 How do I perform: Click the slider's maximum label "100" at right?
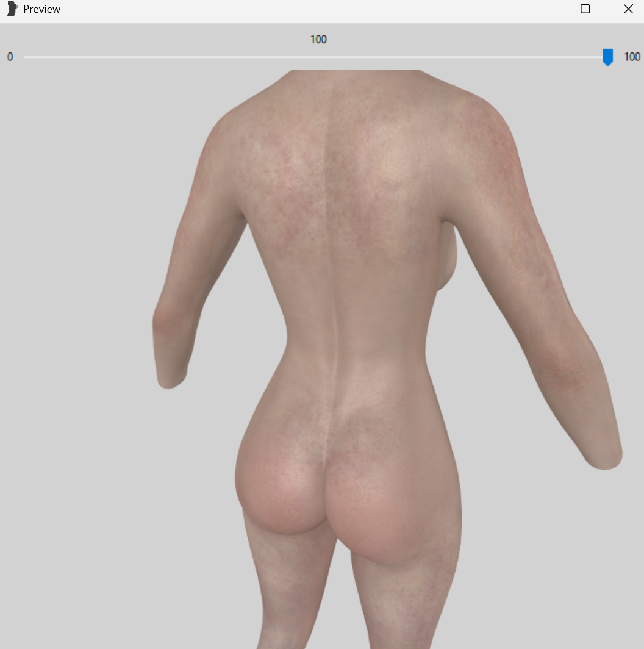click(632, 57)
